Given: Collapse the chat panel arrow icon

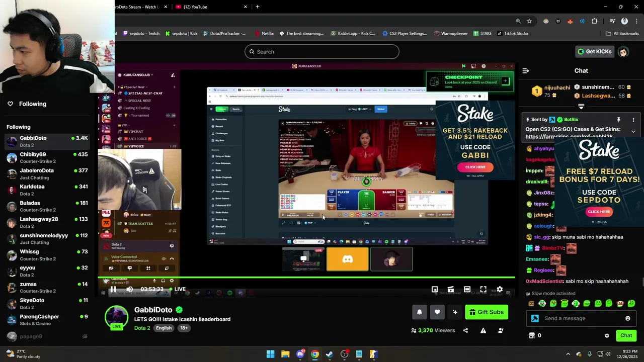Looking at the screenshot, I should (x=526, y=71).
